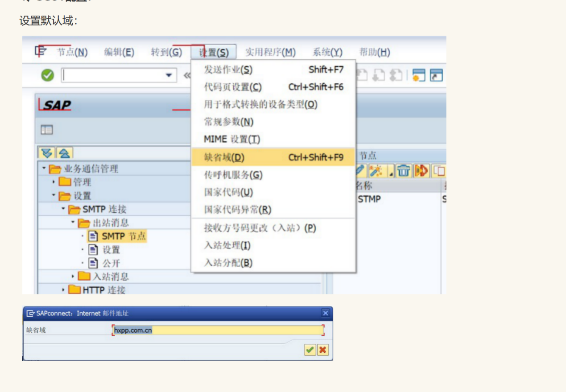Click the SAPconnect dialog title icon
The height and width of the screenshot is (392, 566).
30,313
